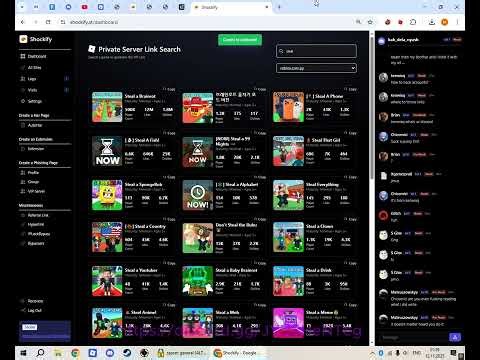The height and width of the screenshot is (360, 480).
Task: Click the VIP Server sidebar icon
Action: coord(23,191)
